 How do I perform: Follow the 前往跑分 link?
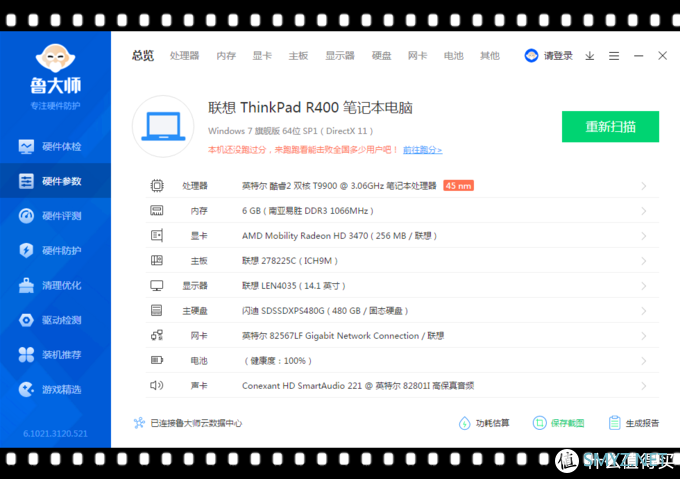(x=422, y=150)
